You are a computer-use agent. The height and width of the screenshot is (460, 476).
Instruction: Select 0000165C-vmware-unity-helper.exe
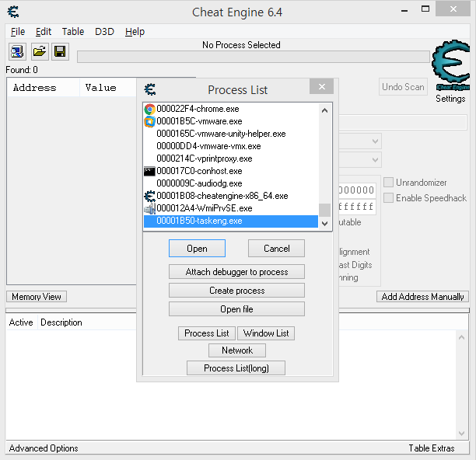(231, 134)
